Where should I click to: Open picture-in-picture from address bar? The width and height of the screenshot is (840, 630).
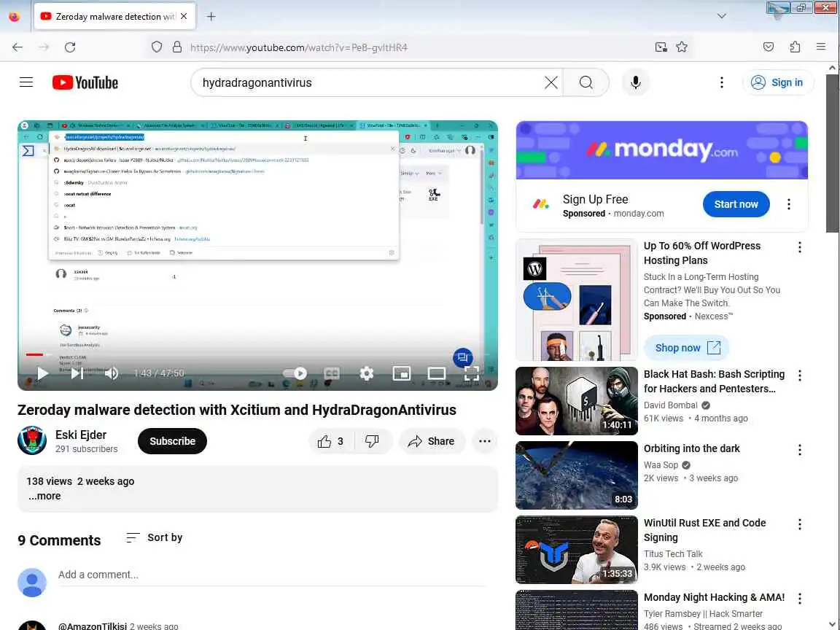pos(661,47)
